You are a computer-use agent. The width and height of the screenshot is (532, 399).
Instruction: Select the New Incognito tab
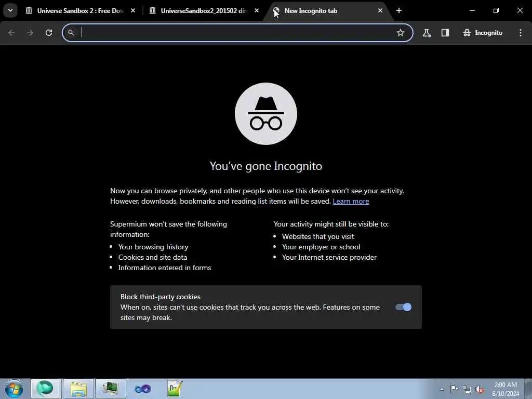(x=328, y=10)
